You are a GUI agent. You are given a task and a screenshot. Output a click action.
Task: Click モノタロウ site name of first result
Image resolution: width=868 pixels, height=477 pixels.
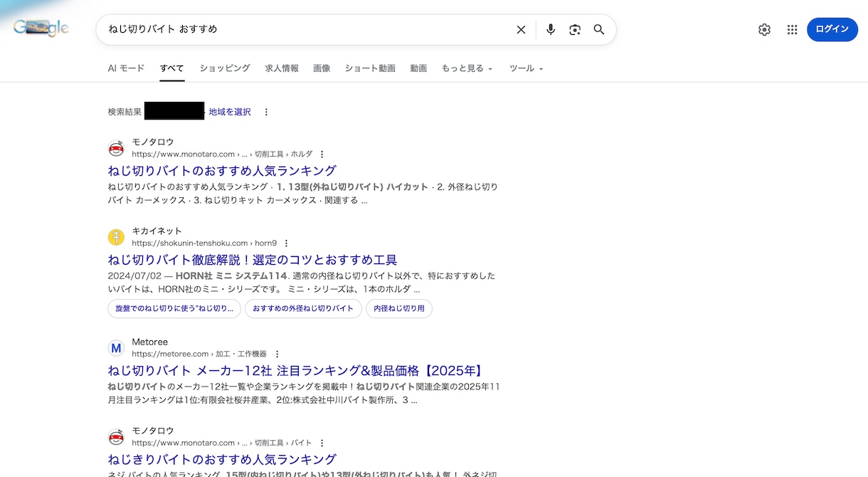[153, 142]
